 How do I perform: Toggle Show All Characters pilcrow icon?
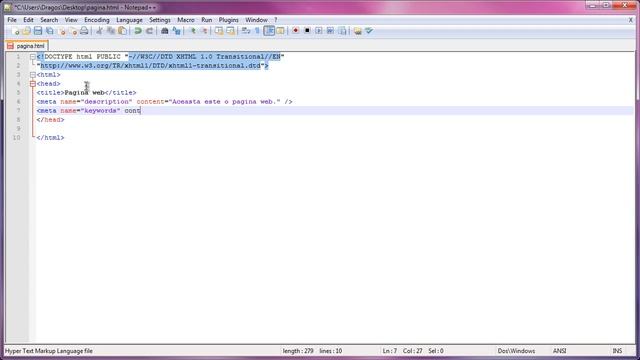[x=257, y=31]
